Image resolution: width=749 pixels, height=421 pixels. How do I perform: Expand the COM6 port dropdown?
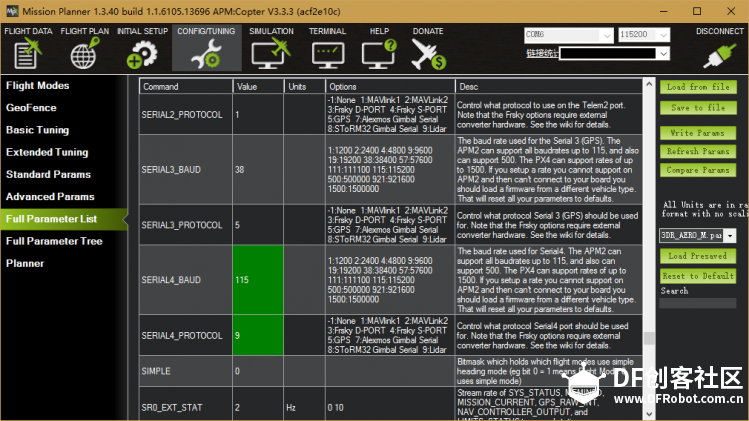pyautogui.click(x=607, y=35)
